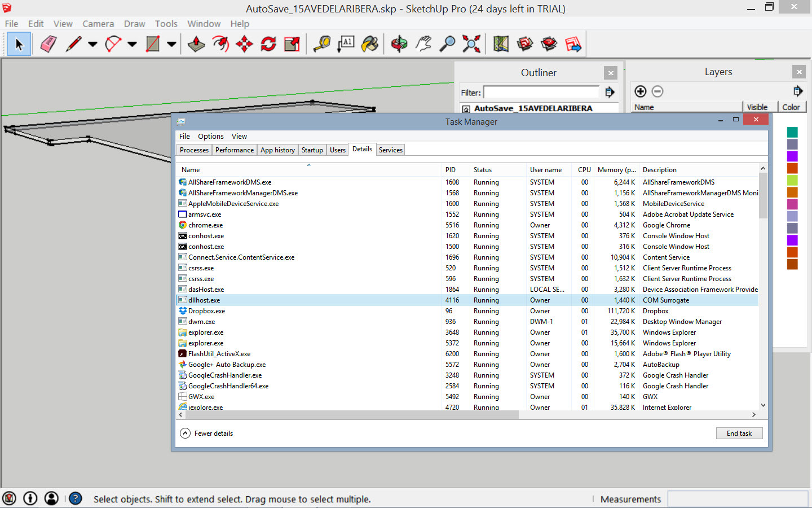Click the End task button
This screenshot has height=508, width=812.
click(x=739, y=433)
